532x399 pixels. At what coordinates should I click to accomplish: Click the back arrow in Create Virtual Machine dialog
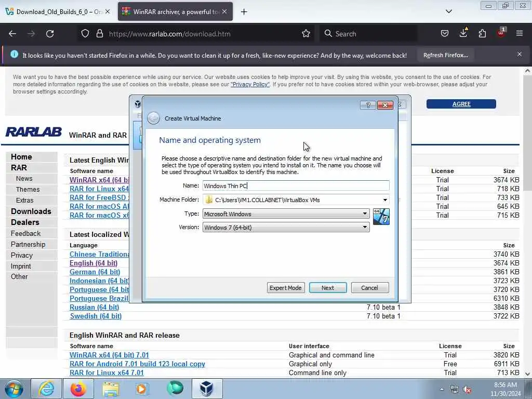coord(153,118)
